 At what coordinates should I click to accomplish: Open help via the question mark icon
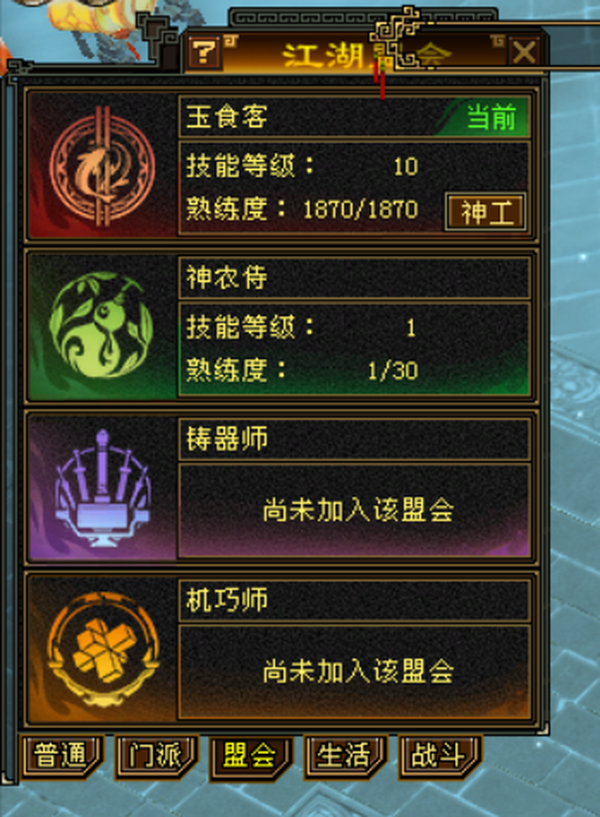(x=204, y=52)
